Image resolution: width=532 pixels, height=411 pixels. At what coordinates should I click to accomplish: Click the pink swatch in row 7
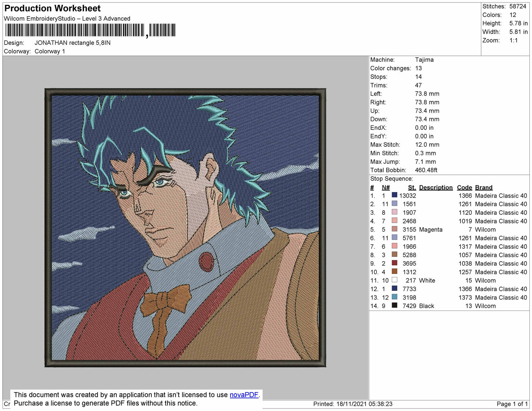coord(395,246)
